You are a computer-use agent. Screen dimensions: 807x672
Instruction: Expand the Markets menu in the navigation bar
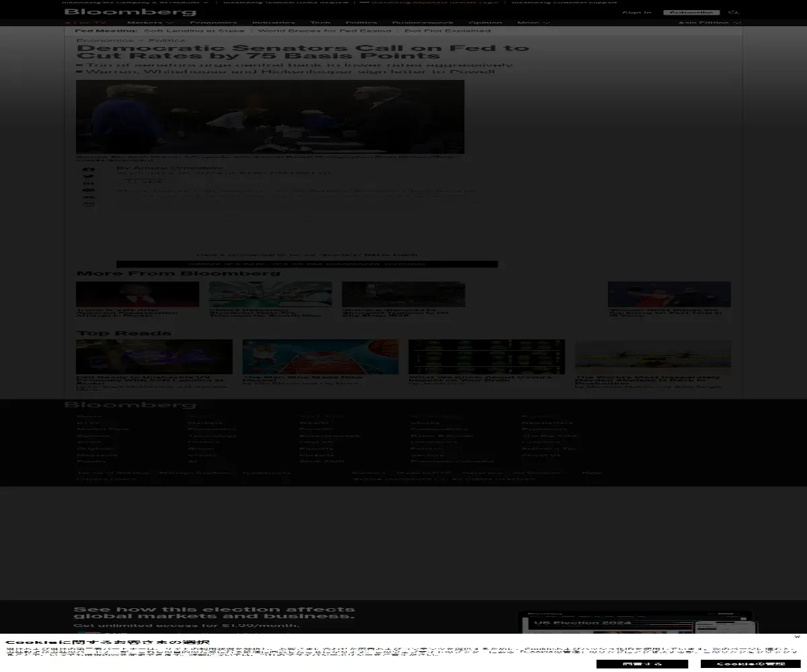click(150, 23)
